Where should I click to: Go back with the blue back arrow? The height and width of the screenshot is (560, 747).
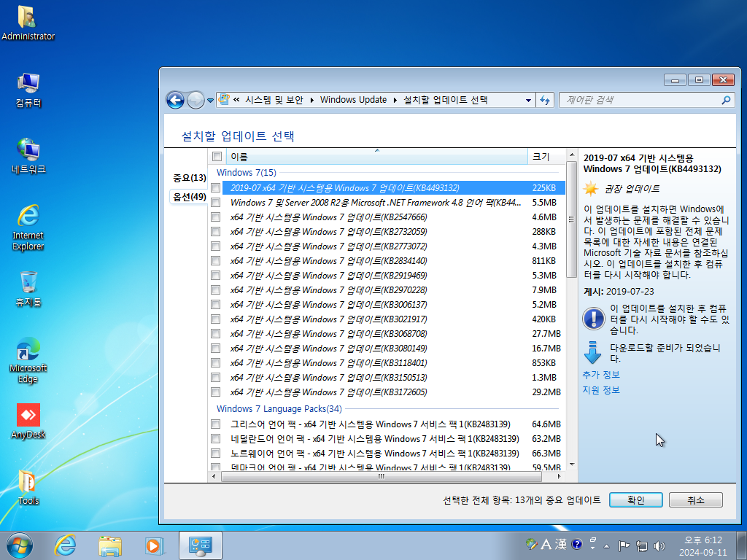pos(175,100)
